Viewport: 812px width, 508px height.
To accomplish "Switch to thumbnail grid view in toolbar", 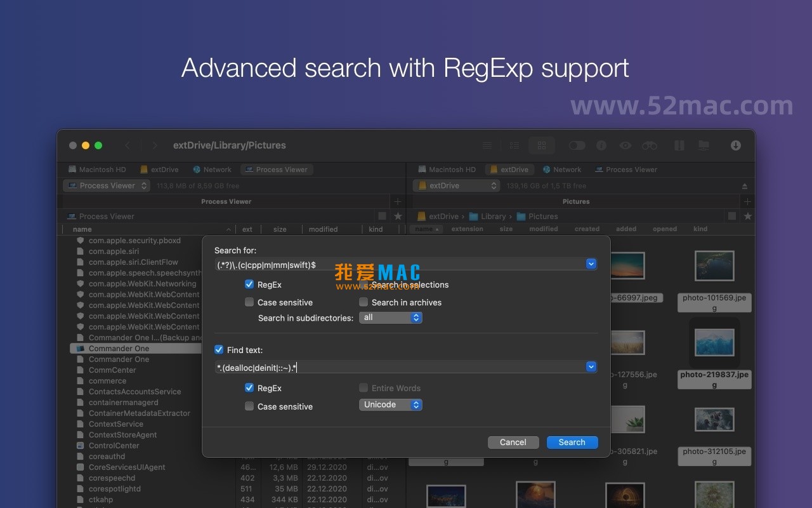I will pyautogui.click(x=541, y=145).
